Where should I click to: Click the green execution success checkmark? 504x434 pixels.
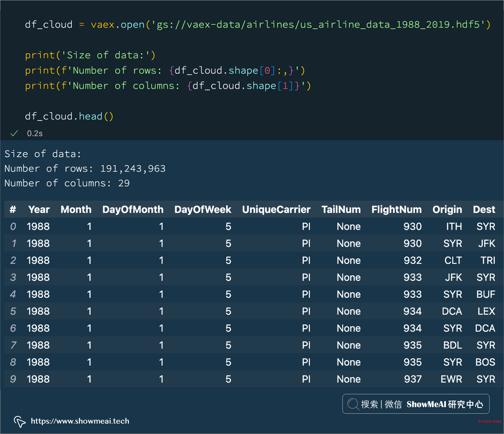click(x=14, y=133)
